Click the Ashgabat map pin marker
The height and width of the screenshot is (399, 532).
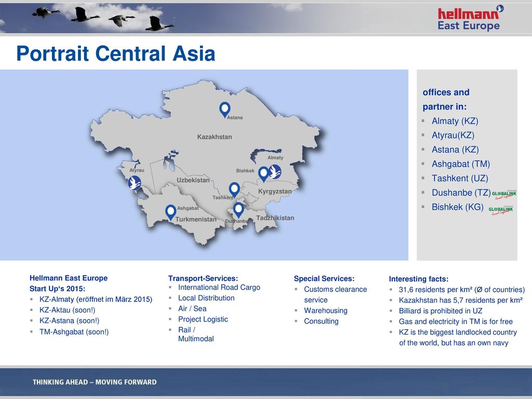point(170,212)
